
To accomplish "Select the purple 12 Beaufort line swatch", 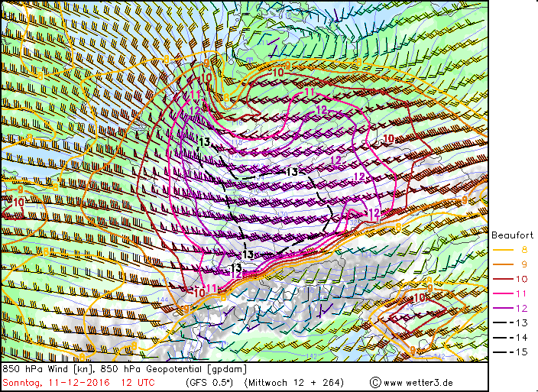I will pos(503,308).
